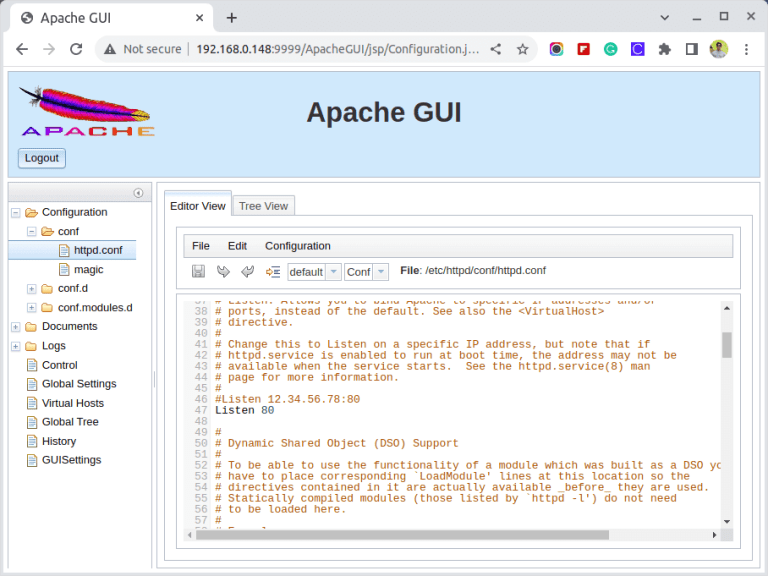Screen dimensions: 768x576
Task: Open the tab search chevron
Action: click(665, 18)
